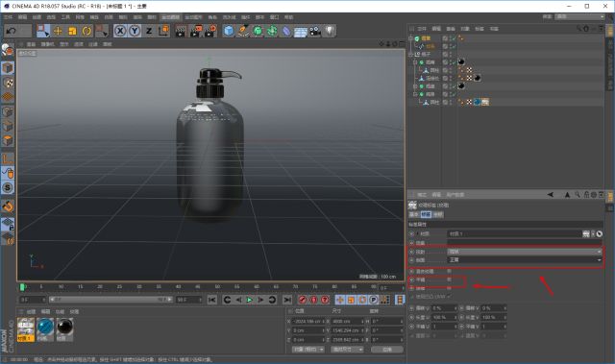The image size is (615, 364).
Task: Select the yellow Scale tool
Action: [x=72, y=31]
